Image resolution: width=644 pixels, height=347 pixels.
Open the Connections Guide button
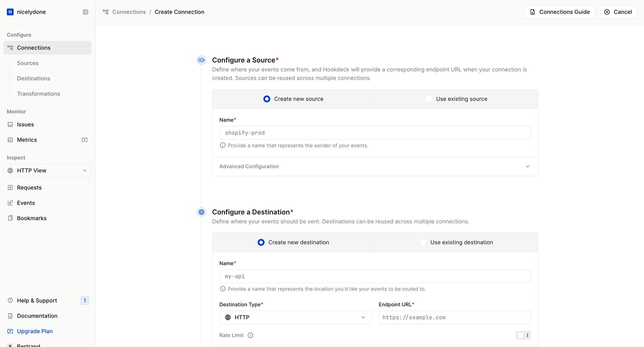point(559,12)
